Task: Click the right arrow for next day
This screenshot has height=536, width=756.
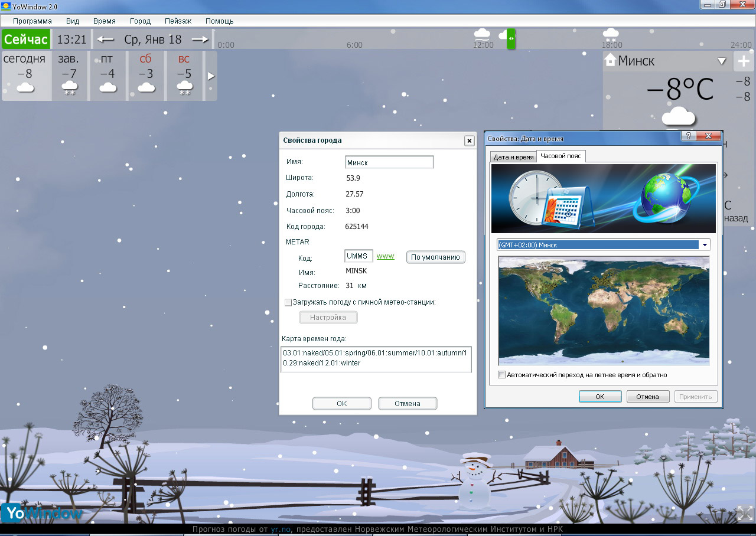Action: (x=200, y=40)
